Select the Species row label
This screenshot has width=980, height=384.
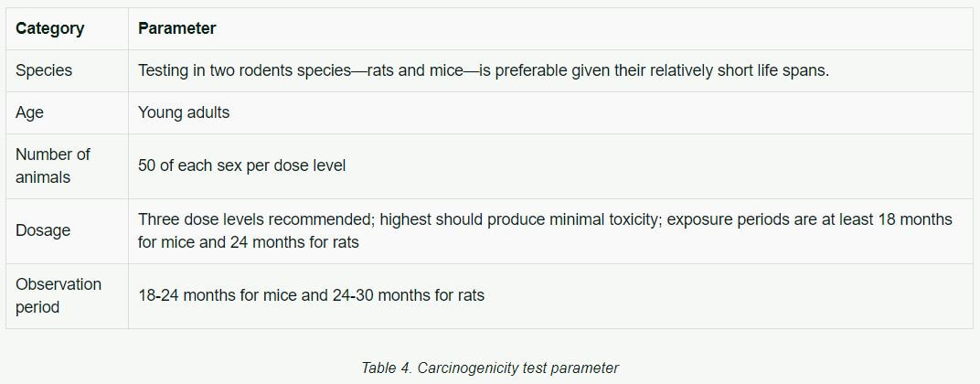pyautogui.click(x=44, y=70)
